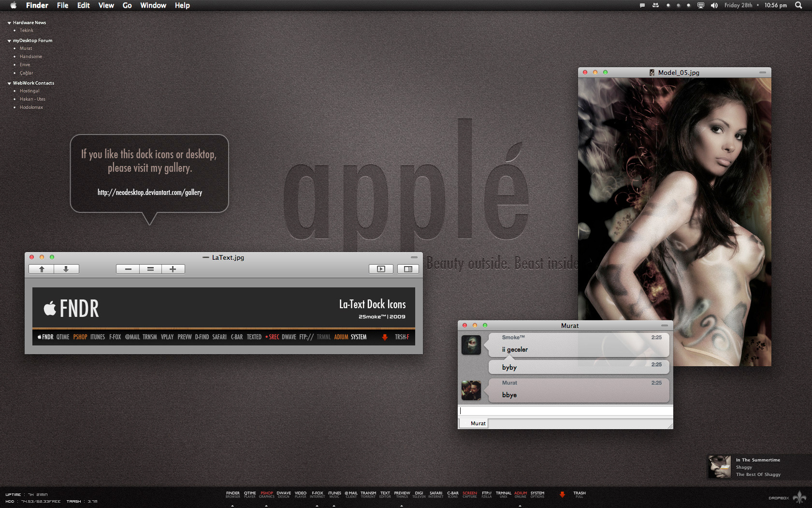
Task: Open PSHOP graphics in the dock
Action: pos(267,494)
